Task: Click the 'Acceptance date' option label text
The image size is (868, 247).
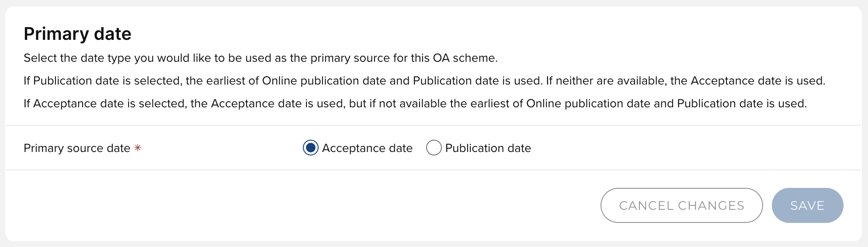Action: click(x=367, y=148)
